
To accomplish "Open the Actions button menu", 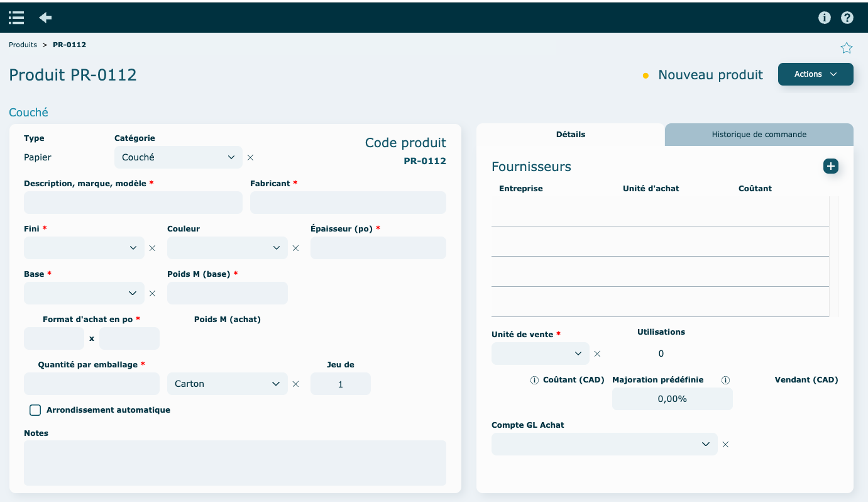I will (x=815, y=74).
